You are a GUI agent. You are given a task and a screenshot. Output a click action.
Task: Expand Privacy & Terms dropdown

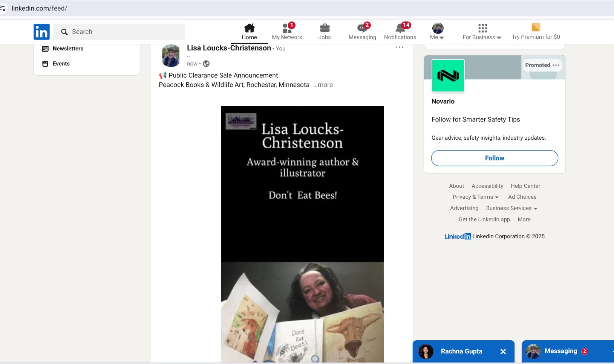coord(475,197)
